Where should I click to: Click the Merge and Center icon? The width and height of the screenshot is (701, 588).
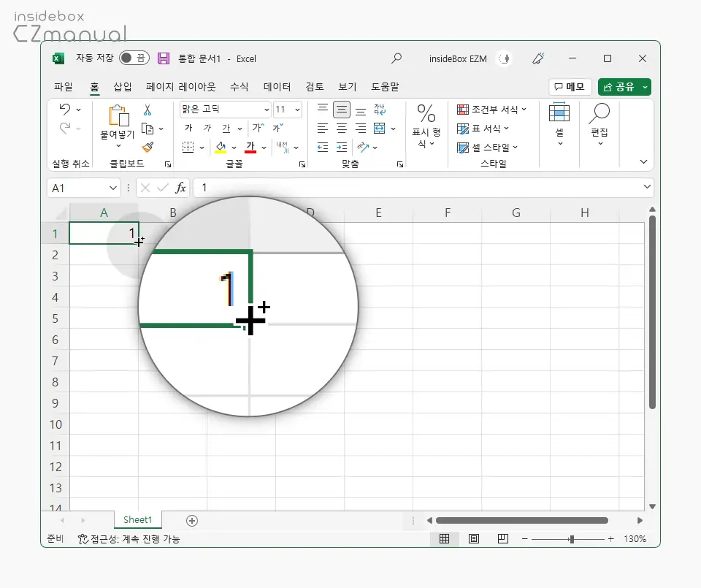coord(379,129)
